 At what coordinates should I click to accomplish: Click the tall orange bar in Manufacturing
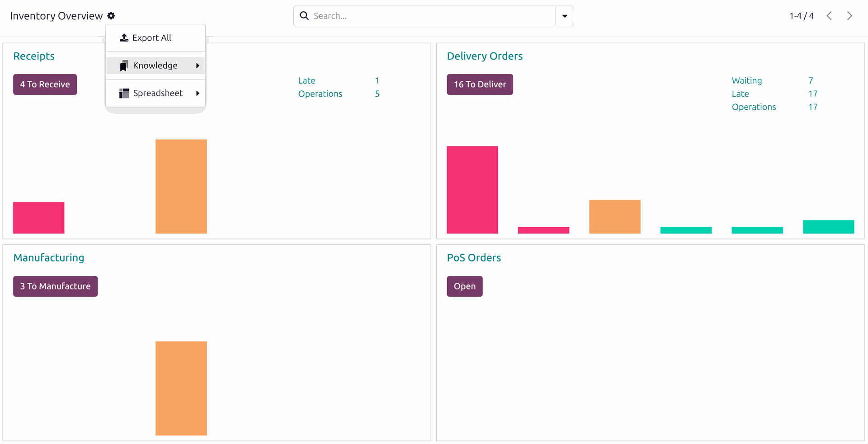click(181, 388)
